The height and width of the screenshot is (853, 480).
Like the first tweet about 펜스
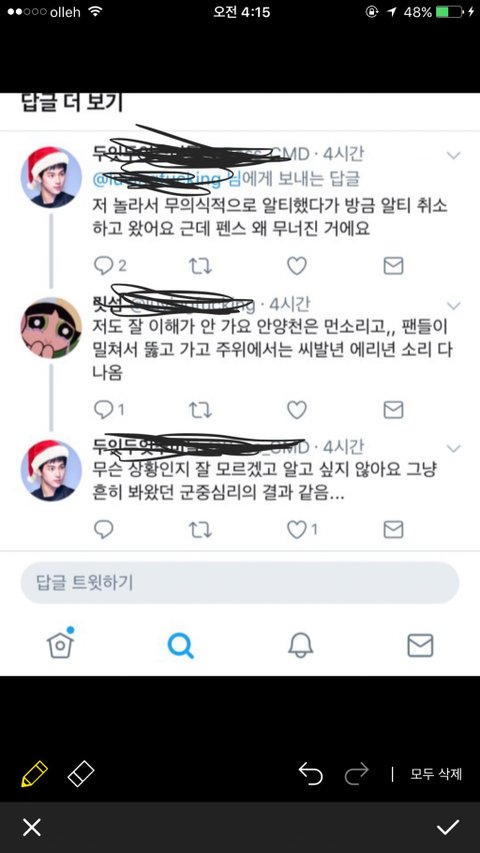point(297,265)
